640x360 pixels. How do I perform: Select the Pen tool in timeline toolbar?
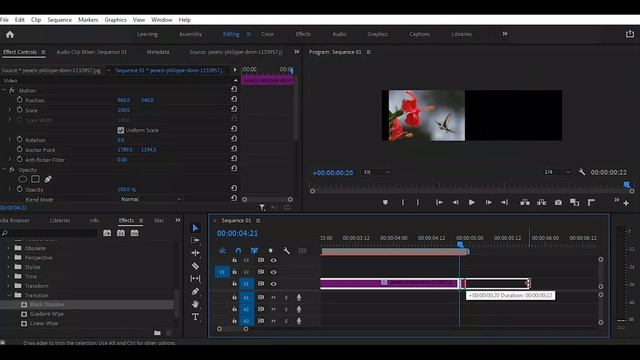[196, 291]
